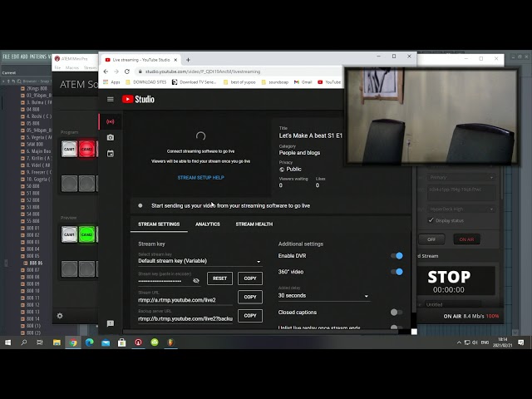Open the File menu in ATEM window
This screenshot has width=532, height=399.
pos(57,68)
